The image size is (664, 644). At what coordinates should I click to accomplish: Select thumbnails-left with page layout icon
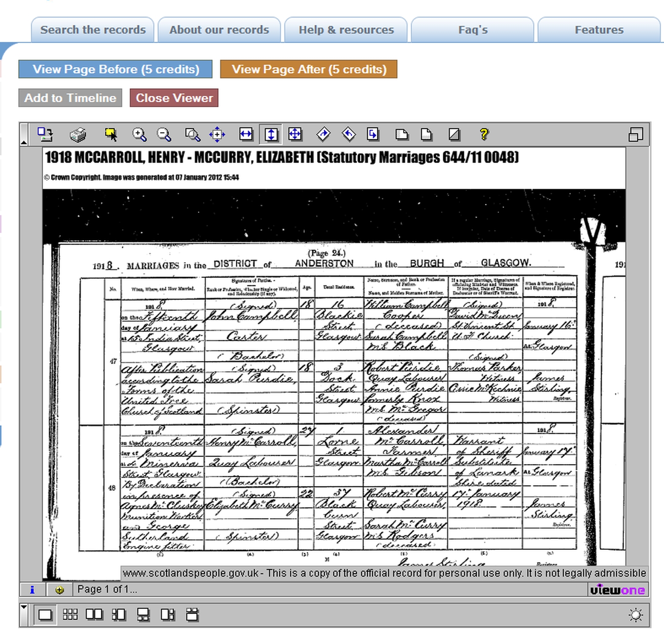[x=119, y=615]
